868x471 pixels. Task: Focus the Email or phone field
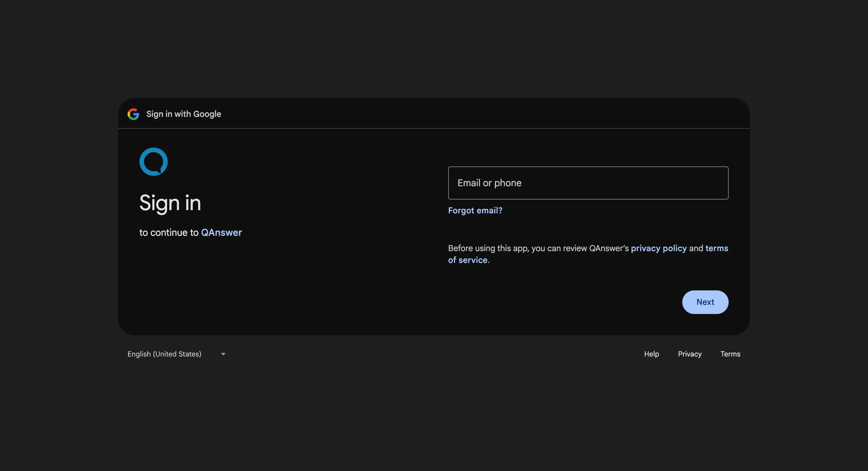pos(588,183)
